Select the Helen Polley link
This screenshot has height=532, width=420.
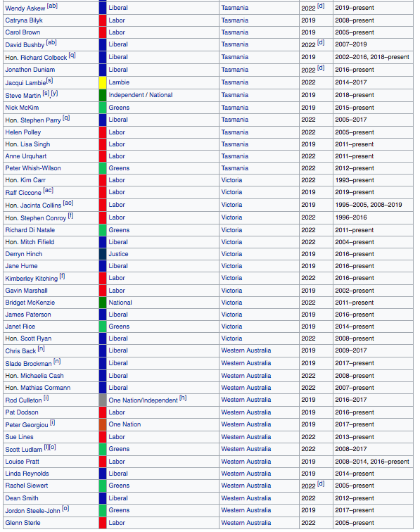[x=23, y=132]
